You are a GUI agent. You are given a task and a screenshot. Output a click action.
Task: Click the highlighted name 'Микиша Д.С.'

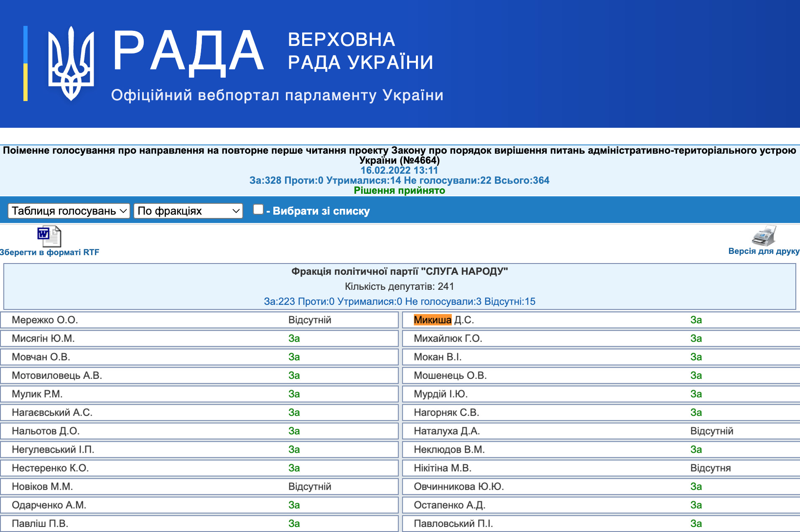pos(443,320)
